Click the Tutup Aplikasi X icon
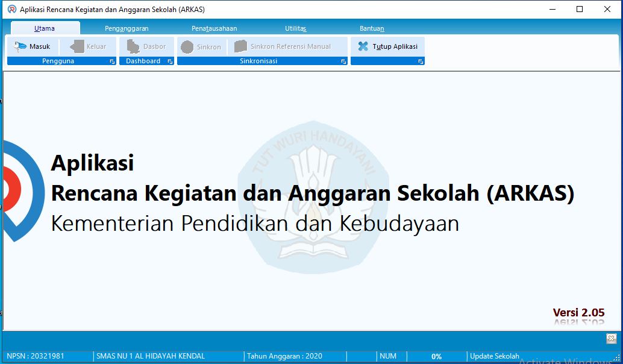This screenshot has height=364, width=623. click(363, 46)
